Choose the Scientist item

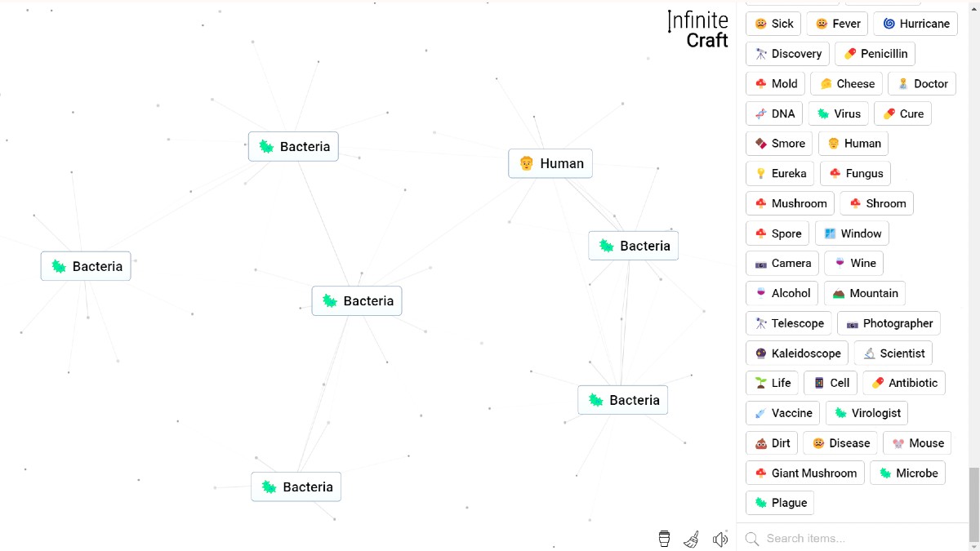[x=893, y=353]
